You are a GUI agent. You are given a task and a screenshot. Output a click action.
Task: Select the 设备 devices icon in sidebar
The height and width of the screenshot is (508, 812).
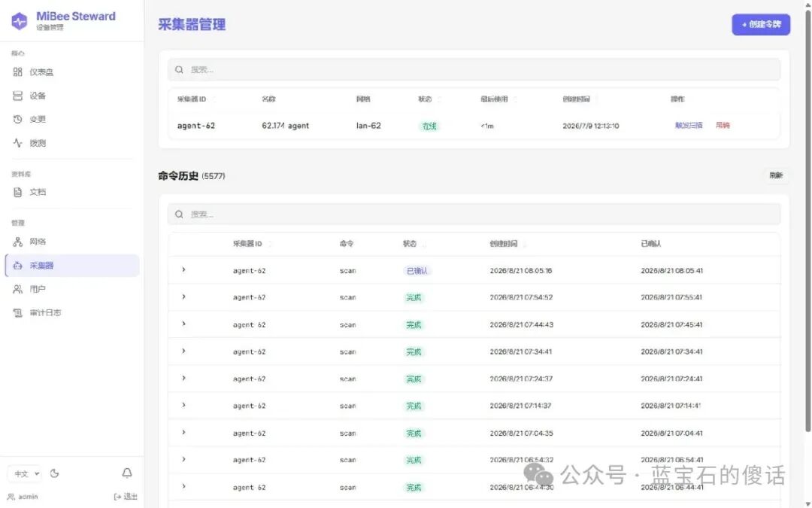pos(17,96)
